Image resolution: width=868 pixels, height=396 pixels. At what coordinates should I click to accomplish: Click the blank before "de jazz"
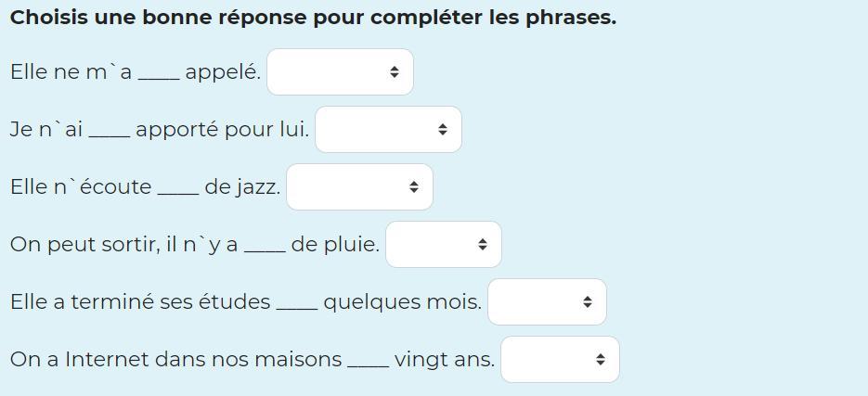pos(177,188)
